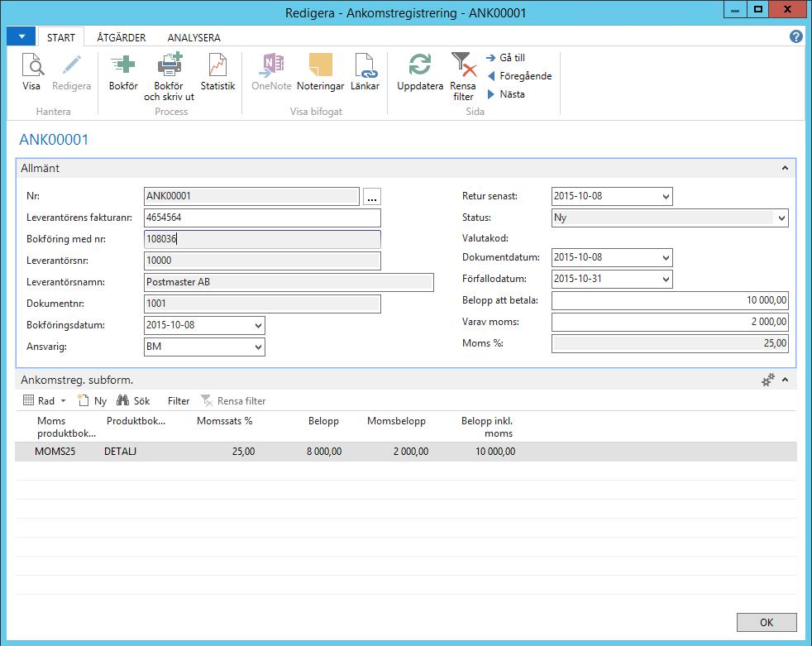Post the document with the Bokför icon

click(x=123, y=66)
